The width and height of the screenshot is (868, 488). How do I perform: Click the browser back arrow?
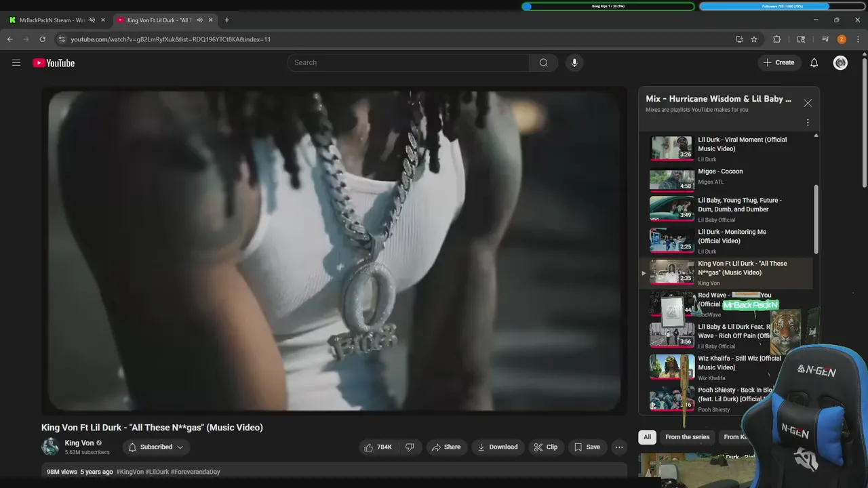click(x=10, y=39)
